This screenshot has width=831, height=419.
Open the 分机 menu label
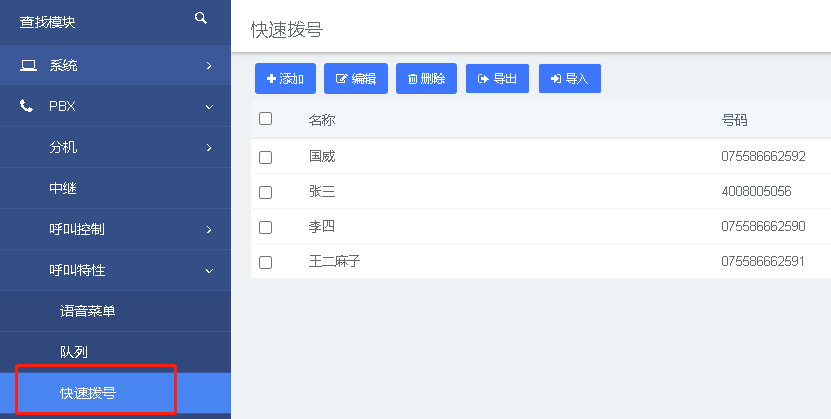point(63,147)
